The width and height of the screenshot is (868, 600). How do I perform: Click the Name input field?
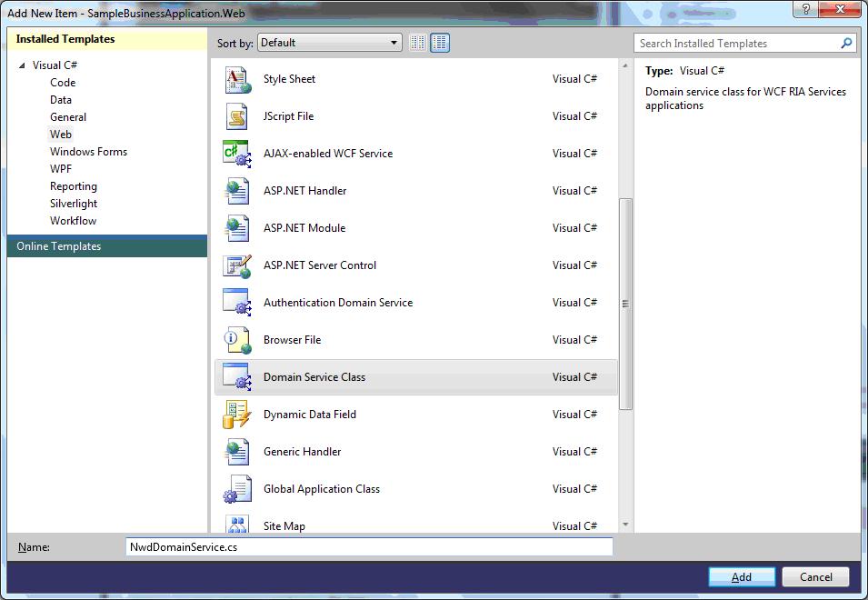pos(369,547)
